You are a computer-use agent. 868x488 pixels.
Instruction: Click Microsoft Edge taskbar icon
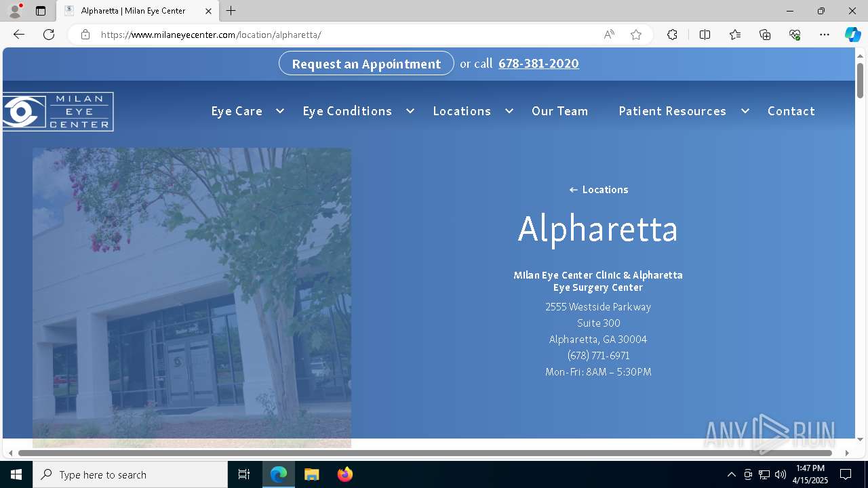coord(279,474)
